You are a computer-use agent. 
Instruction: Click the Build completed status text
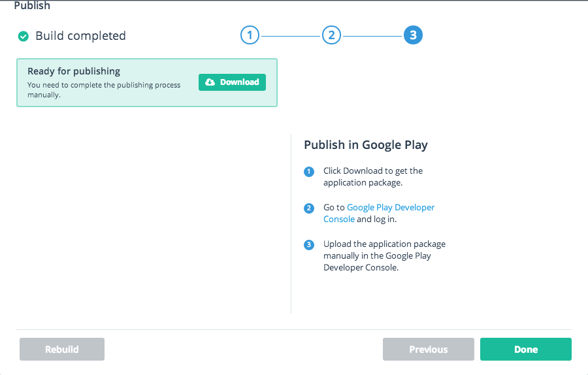click(80, 36)
